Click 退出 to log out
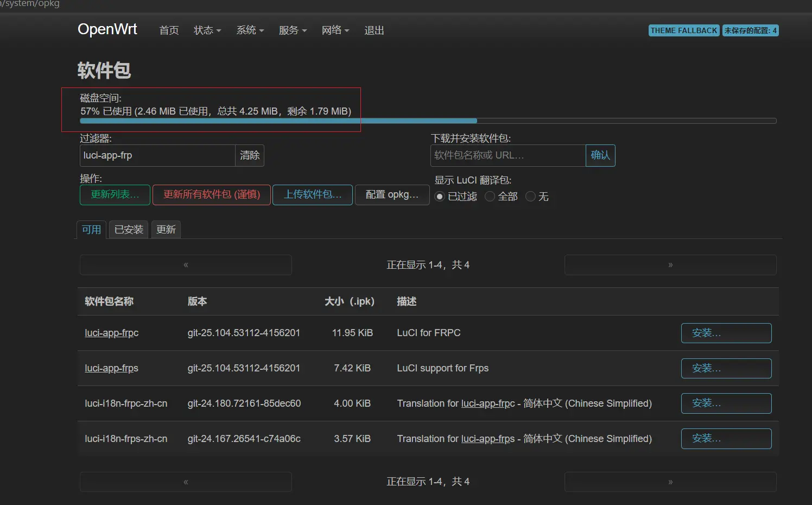This screenshot has width=812, height=505. click(x=374, y=30)
